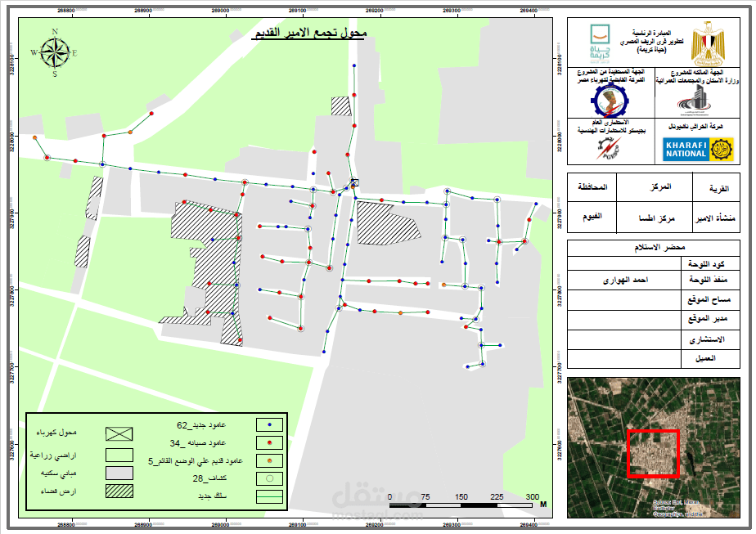Click the legend label ارض فضاء
Image resolution: width=756 pixels, height=534 pixels.
tap(59, 491)
